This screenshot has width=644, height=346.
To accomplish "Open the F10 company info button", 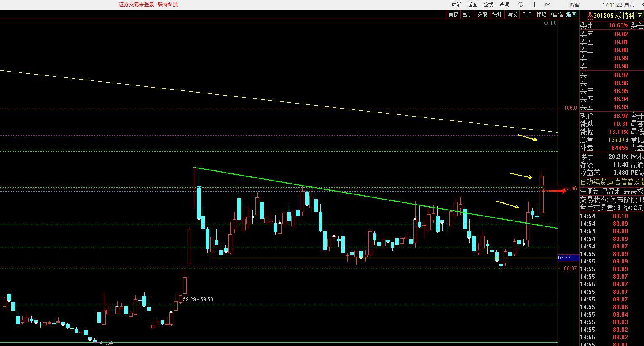I will (527, 14).
